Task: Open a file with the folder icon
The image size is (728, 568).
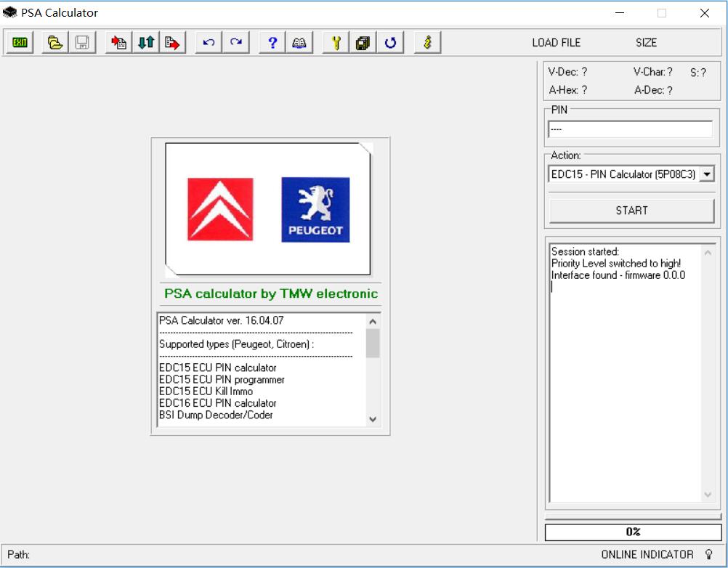Action: click(x=55, y=43)
